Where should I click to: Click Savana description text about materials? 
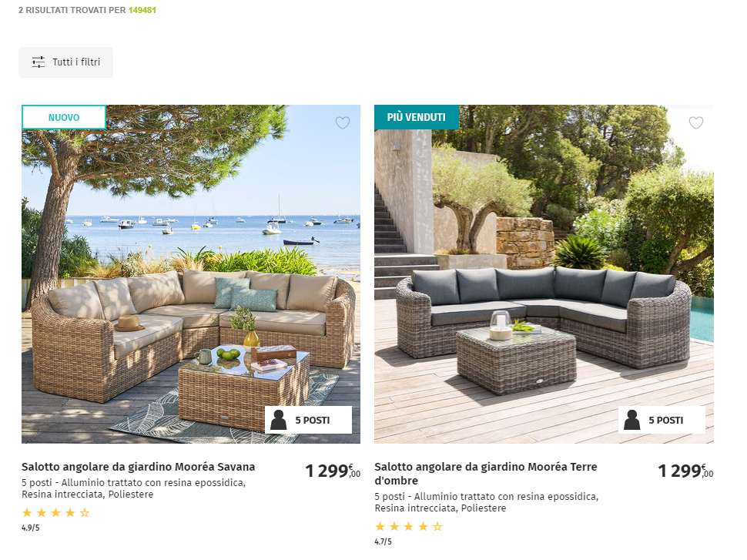pos(133,488)
